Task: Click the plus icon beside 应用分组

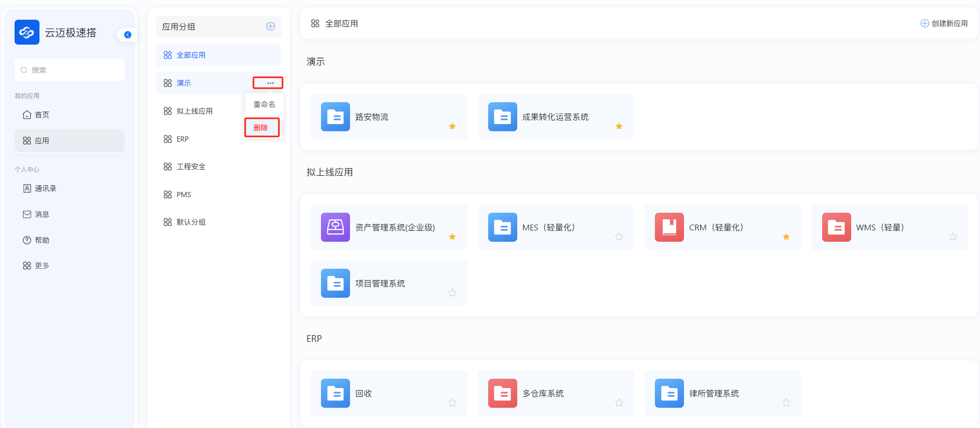Action: point(270,26)
